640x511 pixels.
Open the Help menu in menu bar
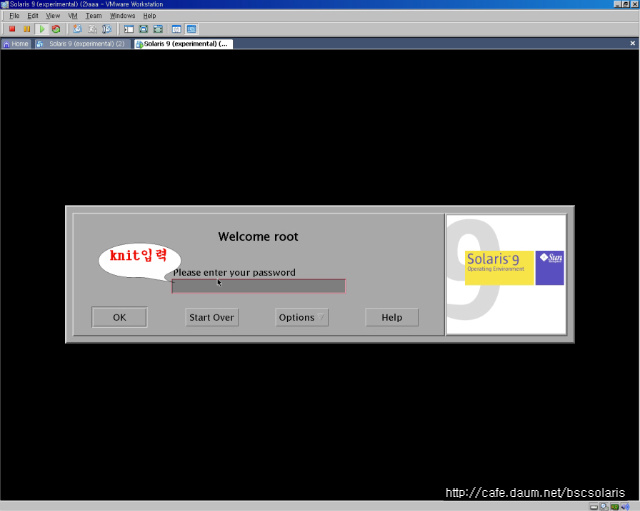[149, 16]
